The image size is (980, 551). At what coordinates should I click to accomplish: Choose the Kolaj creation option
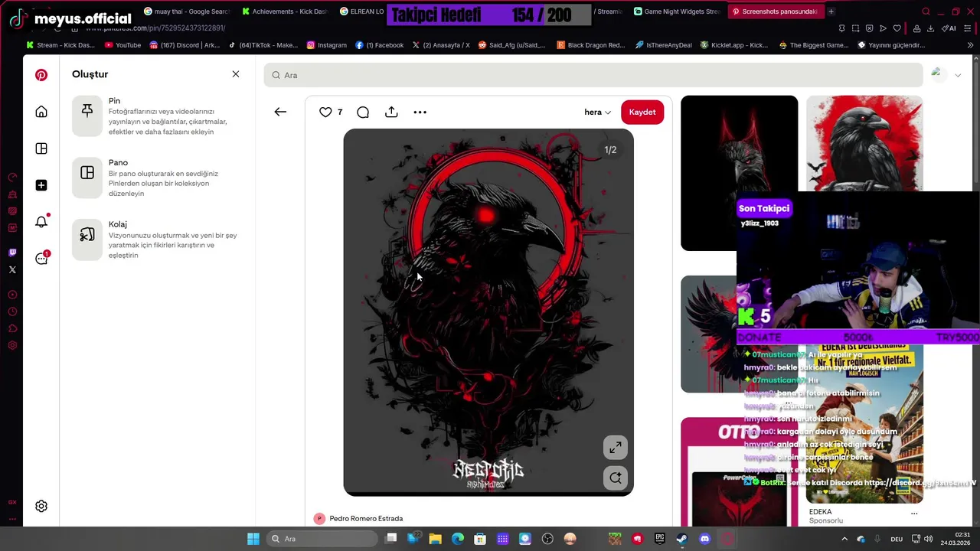(157, 239)
